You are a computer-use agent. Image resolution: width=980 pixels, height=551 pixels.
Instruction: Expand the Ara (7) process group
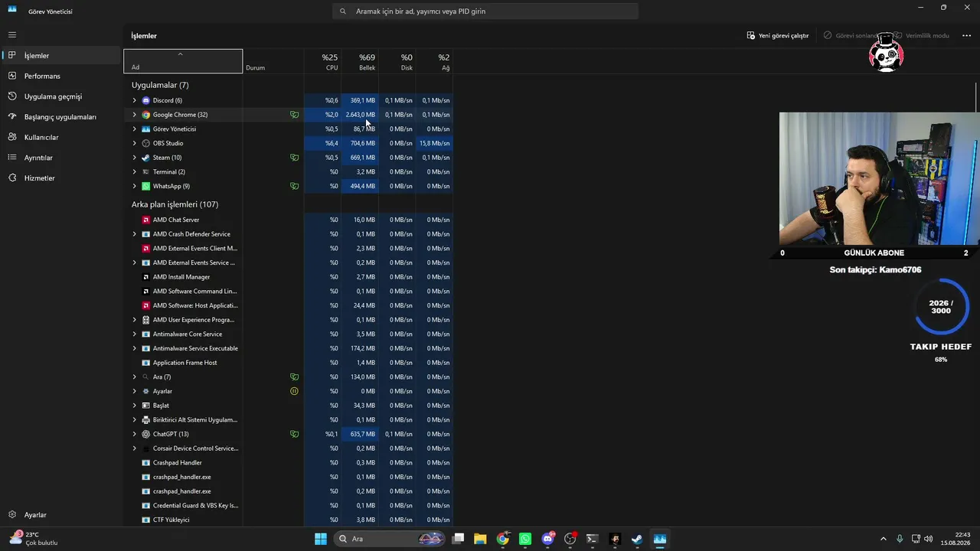134,377
